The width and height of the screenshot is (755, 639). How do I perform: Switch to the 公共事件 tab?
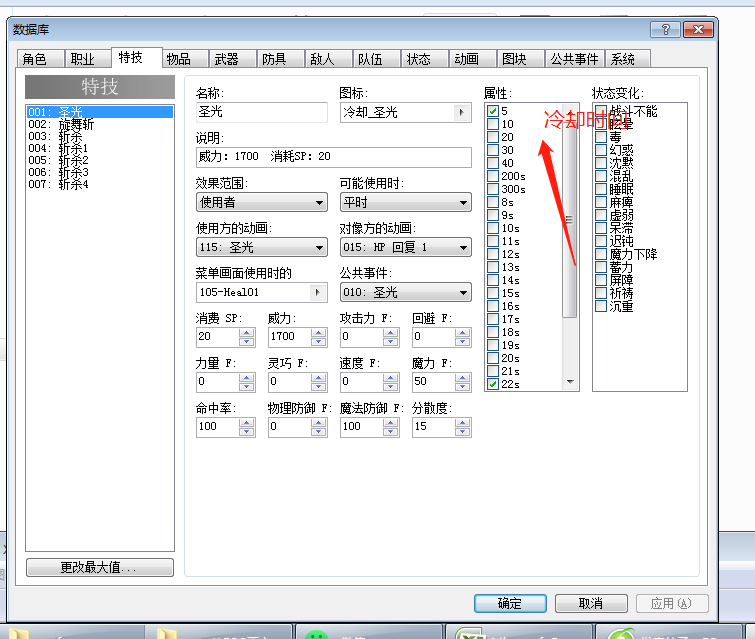pos(574,59)
